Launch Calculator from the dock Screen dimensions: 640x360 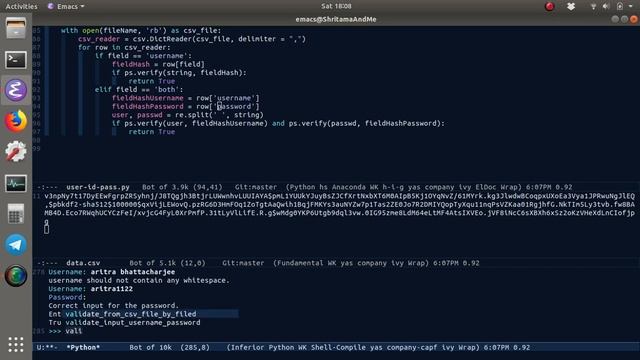coord(16,214)
